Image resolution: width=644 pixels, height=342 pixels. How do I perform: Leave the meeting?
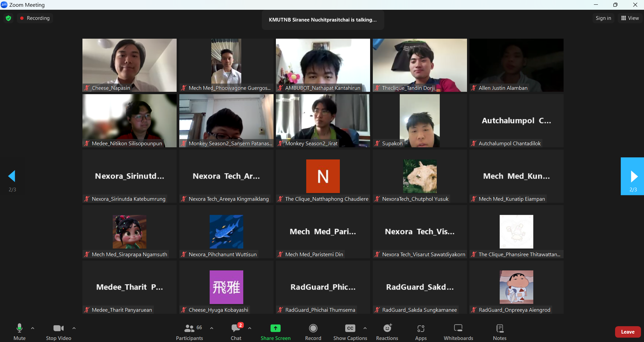[628, 332]
